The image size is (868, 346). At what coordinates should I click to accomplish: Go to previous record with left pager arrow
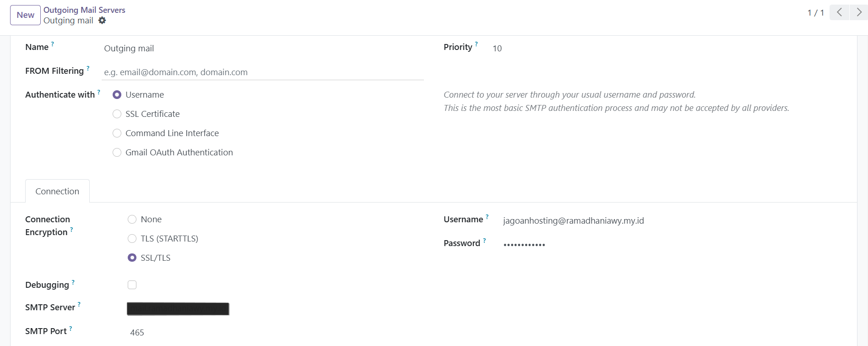tap(839, 12)
